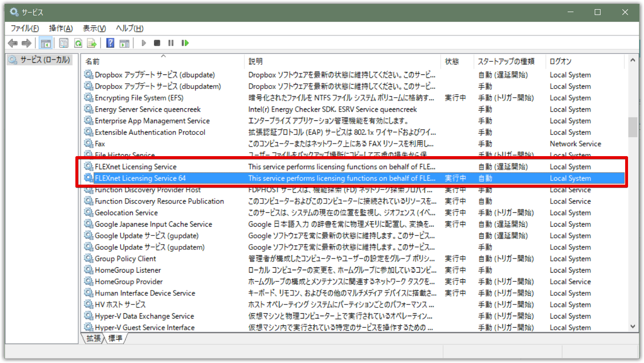Click gear icon of Geolocation Service
This screenshot has height=363, width=644.
(x=88, y=213)
